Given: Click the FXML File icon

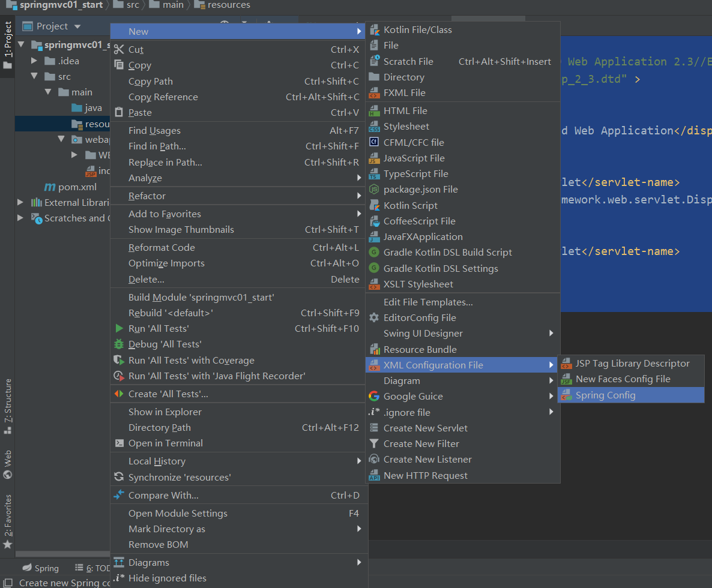Looking at the screenshot, I should pyautogui.click(x=374, y=92).
